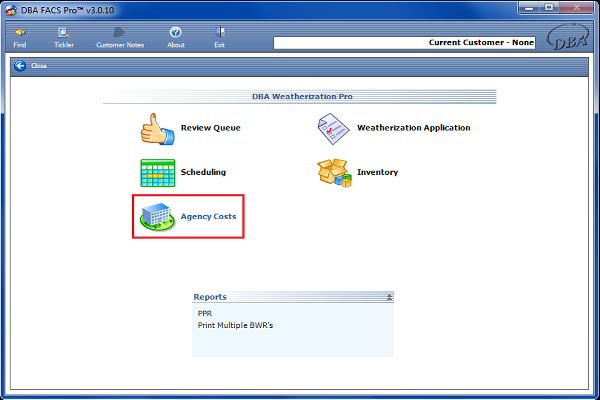Collapse the Reports panel

389,297
